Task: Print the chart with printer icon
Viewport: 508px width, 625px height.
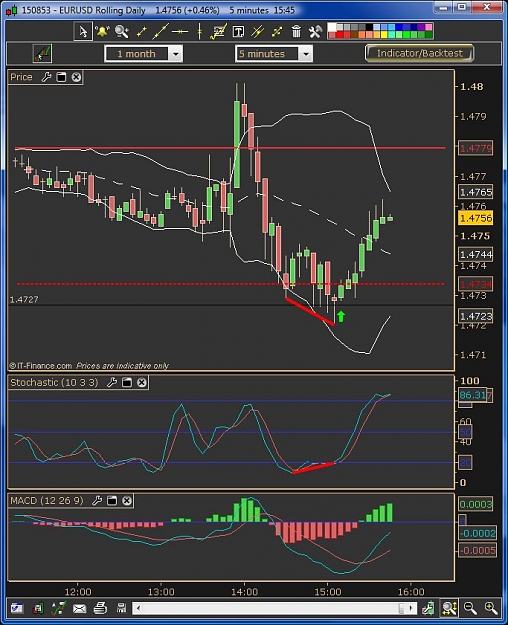Action: point(100,608)
